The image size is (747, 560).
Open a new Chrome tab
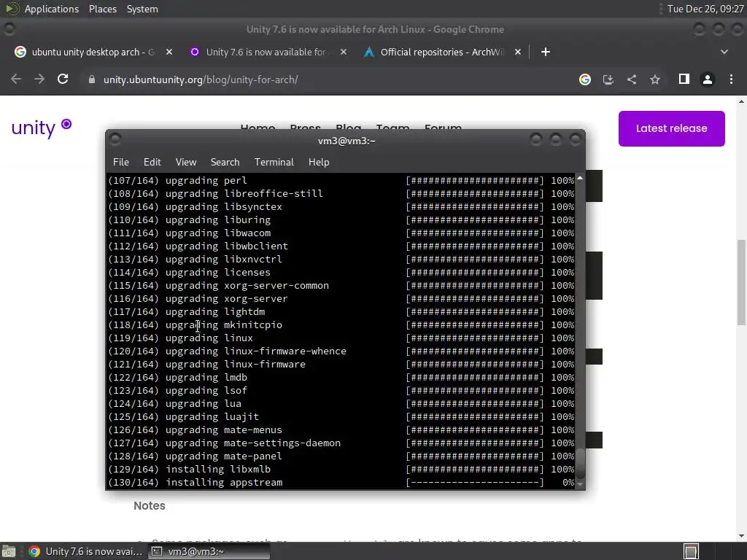pyautogui.click(x=546, y=52)
